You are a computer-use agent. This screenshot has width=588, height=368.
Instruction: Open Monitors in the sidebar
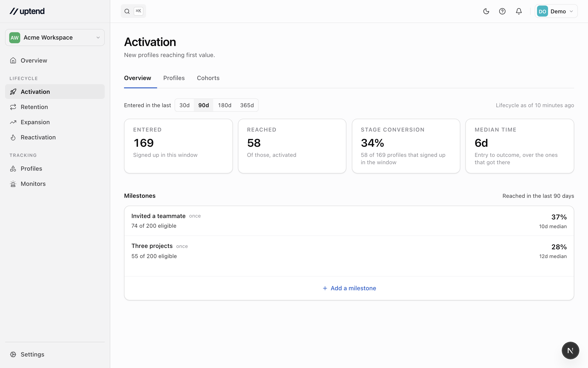pos(55,184)
